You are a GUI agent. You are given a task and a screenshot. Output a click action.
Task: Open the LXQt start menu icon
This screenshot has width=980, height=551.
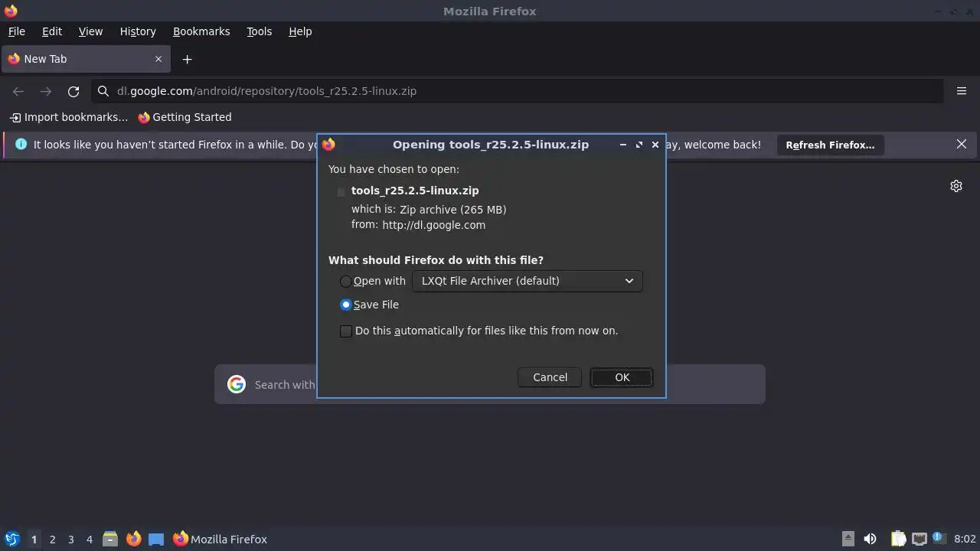pyautogui.click(x=11, y=539)
